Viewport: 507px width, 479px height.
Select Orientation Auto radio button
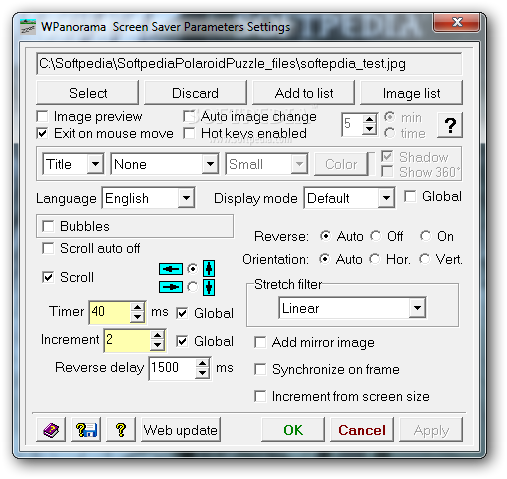[325, 259]
